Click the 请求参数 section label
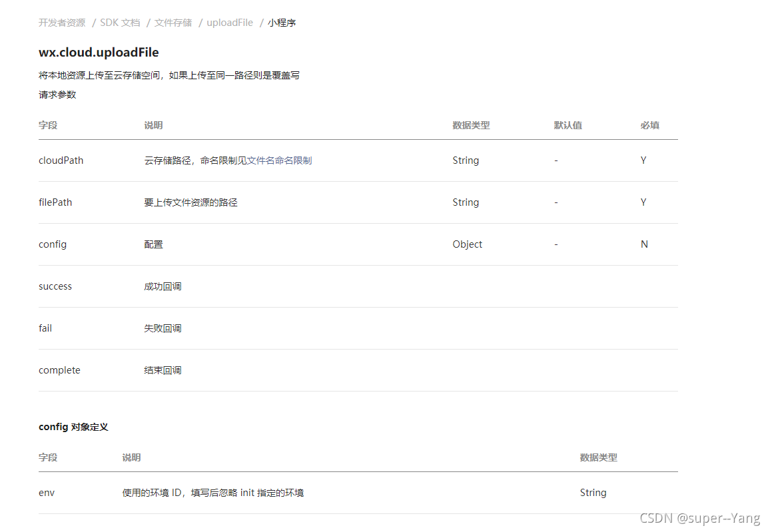Image resolution: width=770 pixels, height=532 pixels. pyautogui.click(x=58, y=95)
